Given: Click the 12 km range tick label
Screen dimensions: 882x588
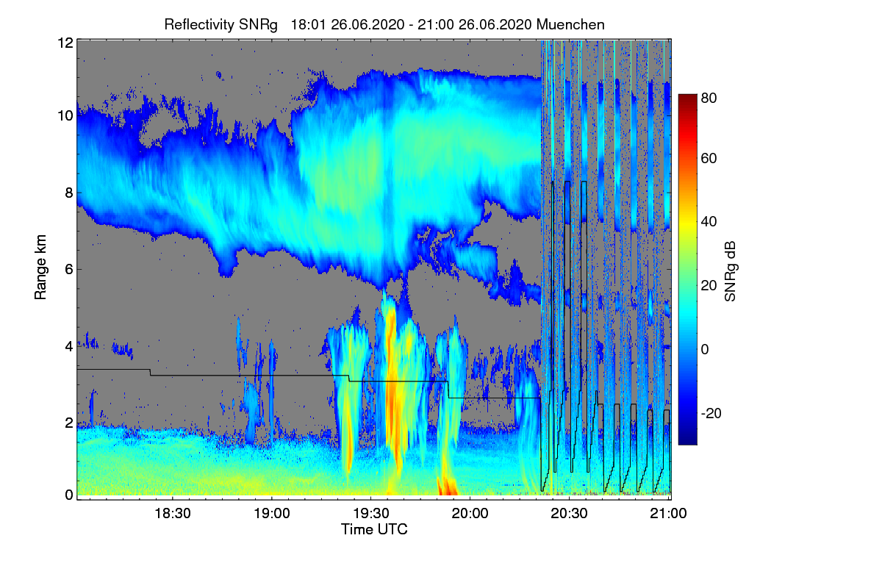Looking at the screenshot, I should click(x=65, y=43).
